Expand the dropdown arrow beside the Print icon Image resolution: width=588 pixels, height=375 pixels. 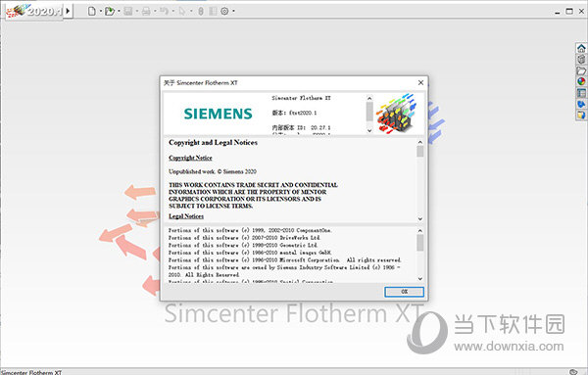(x=155, y=11)
